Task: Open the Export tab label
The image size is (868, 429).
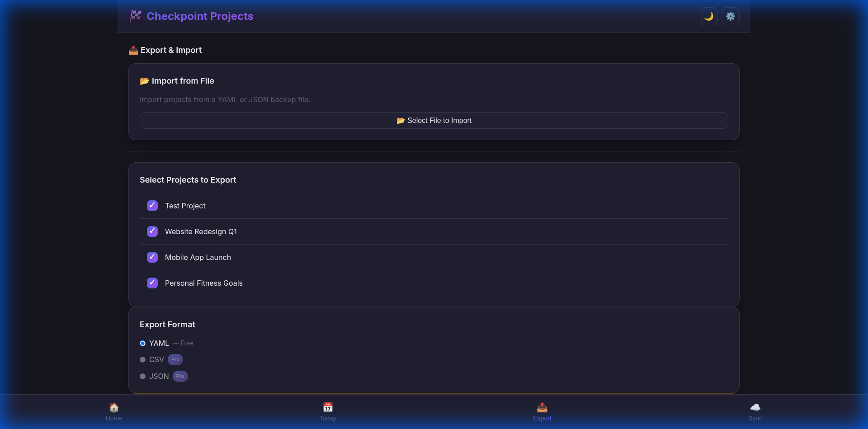Action: tap(542, 418)
